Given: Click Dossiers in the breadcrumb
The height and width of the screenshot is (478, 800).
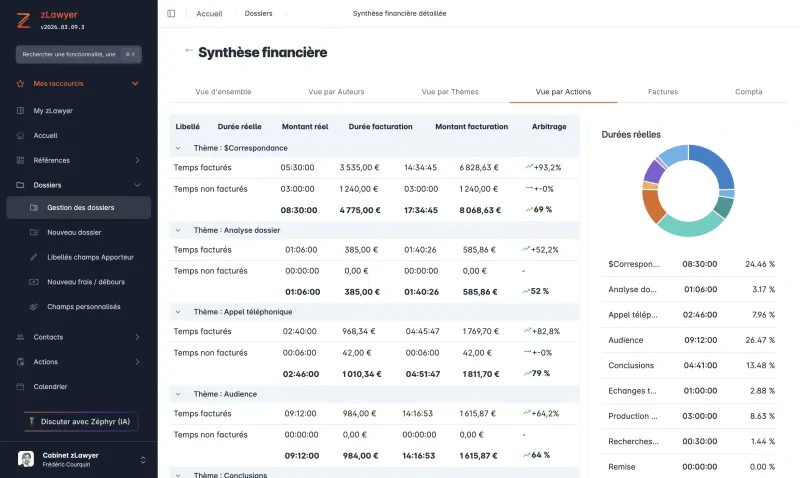Looking at the screenshot, I should pos(258,13).
